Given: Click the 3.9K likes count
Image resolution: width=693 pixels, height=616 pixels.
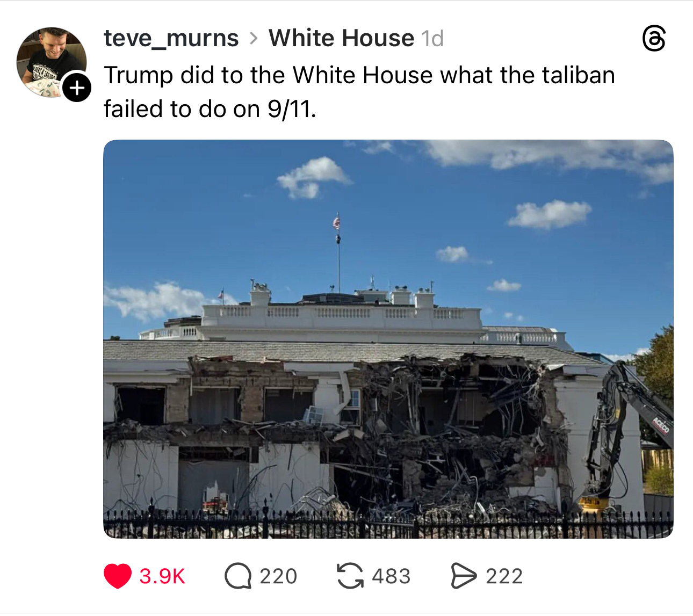Looking at the screenshot, I should tap(162, 576).
